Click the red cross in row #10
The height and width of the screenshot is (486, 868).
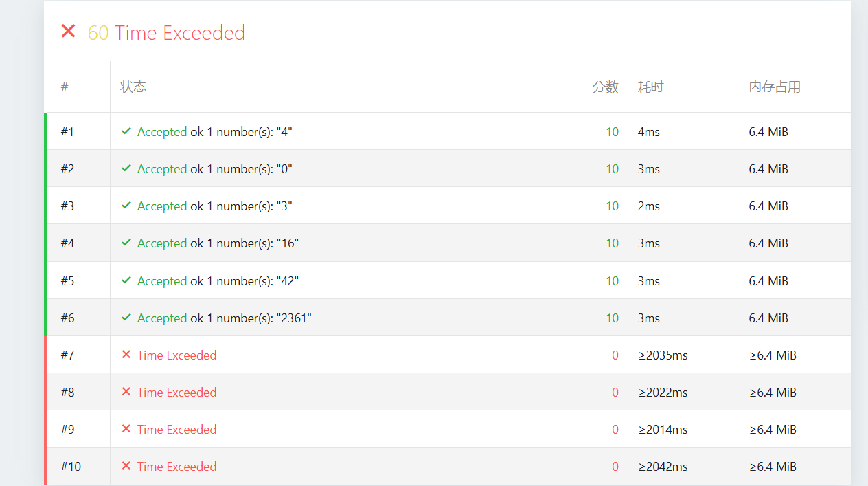pyautogui.click(x=126, y=466)
